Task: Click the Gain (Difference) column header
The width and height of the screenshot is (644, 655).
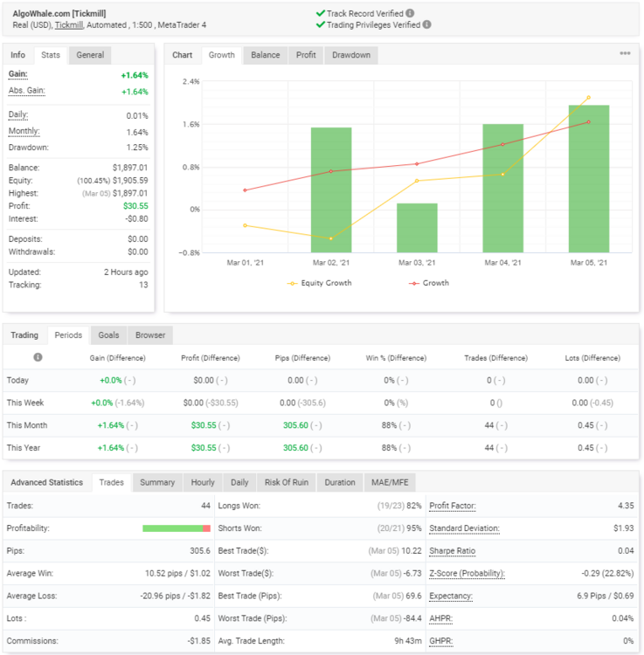Action: click(117, 358)
